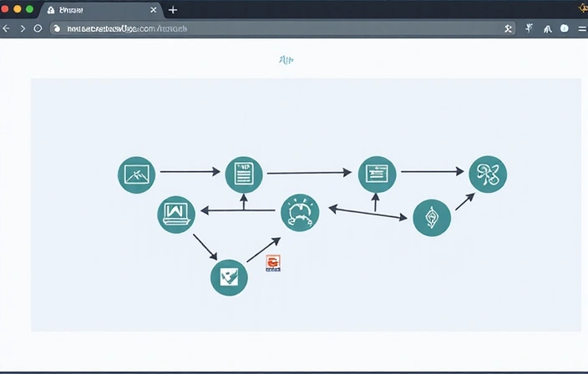The height and width of the screenshot is (374, 588).
Task: Open the browser hamburger menu
Action: (x=581, y=28)
